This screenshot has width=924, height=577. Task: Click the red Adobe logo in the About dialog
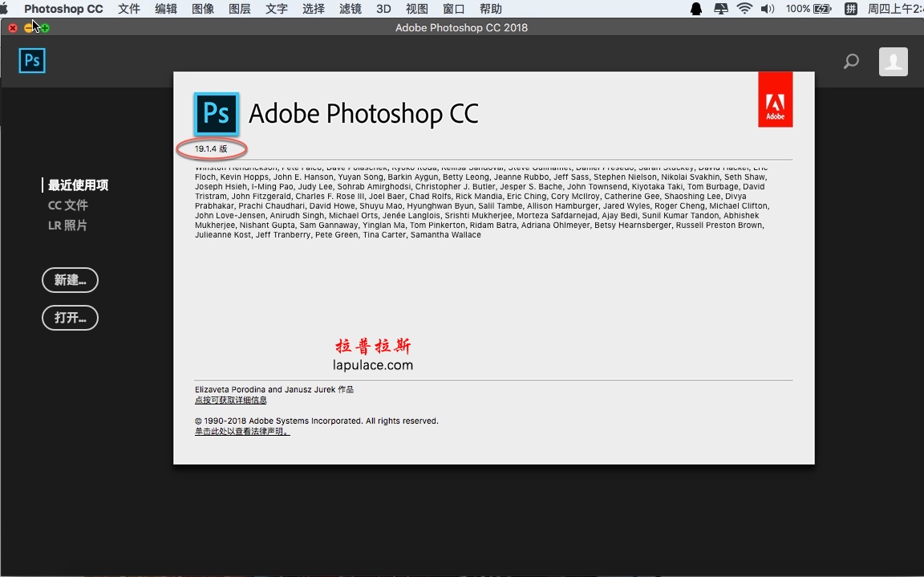(775, 100)
